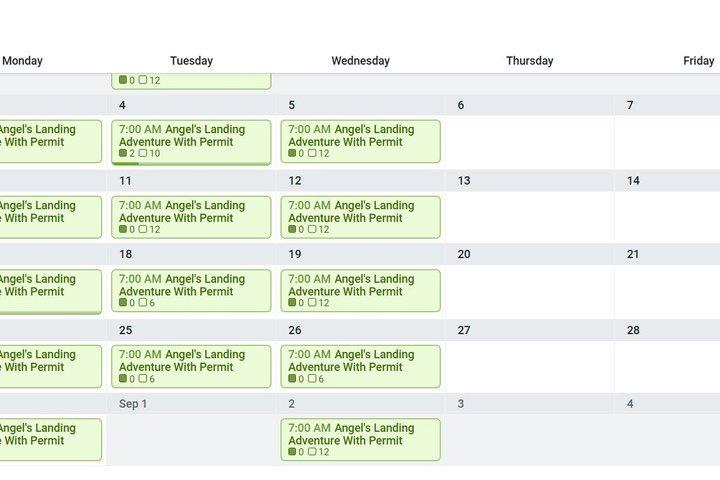Screen dimensions: 720x480
Task: Open Tuesday 11 Angel's Landing 7:00 AM event
Action: pos(191,217)
